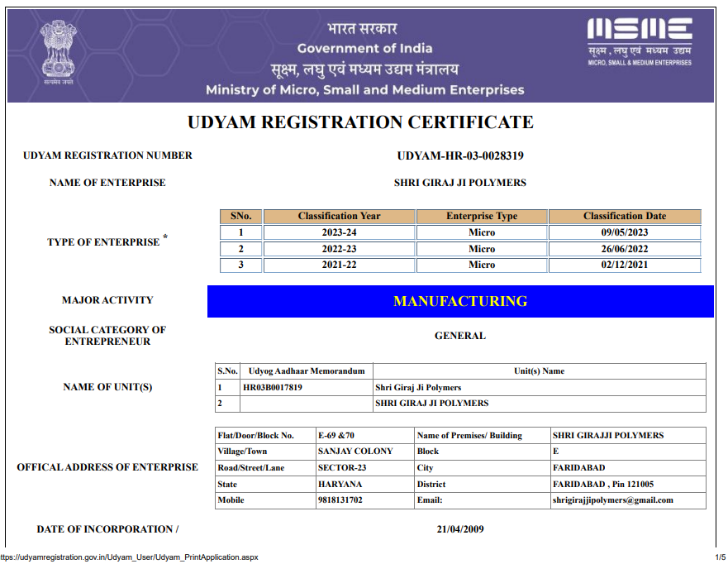Click the MANUFACTURING blue banner
728x564 pixels.
tap(460, 302)
